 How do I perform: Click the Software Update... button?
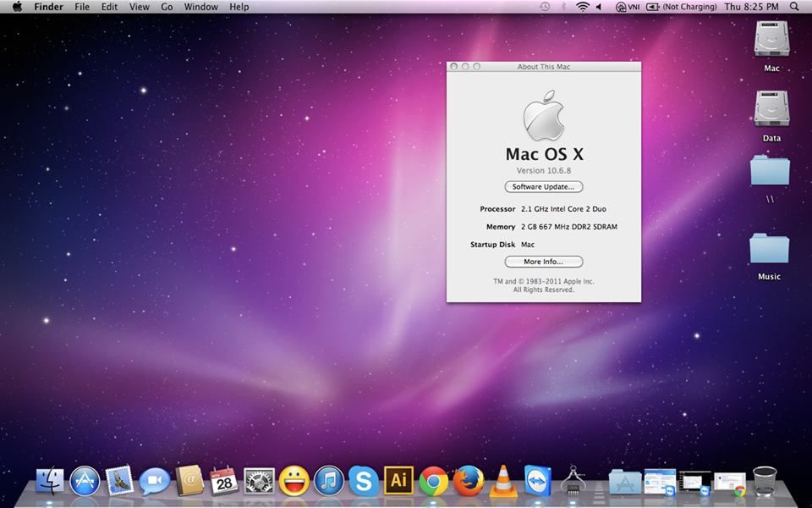point(543,187)
